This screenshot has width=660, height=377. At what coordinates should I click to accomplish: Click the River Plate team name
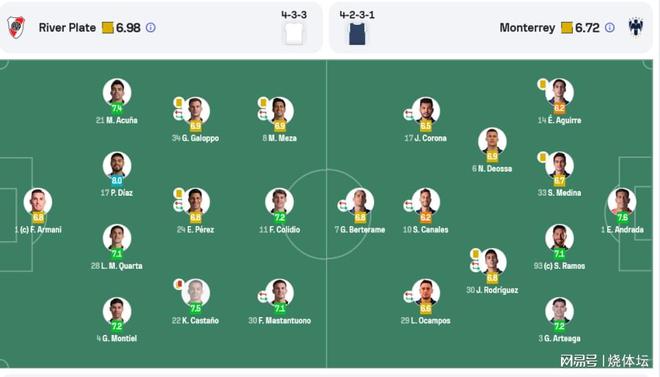(67, 28)
